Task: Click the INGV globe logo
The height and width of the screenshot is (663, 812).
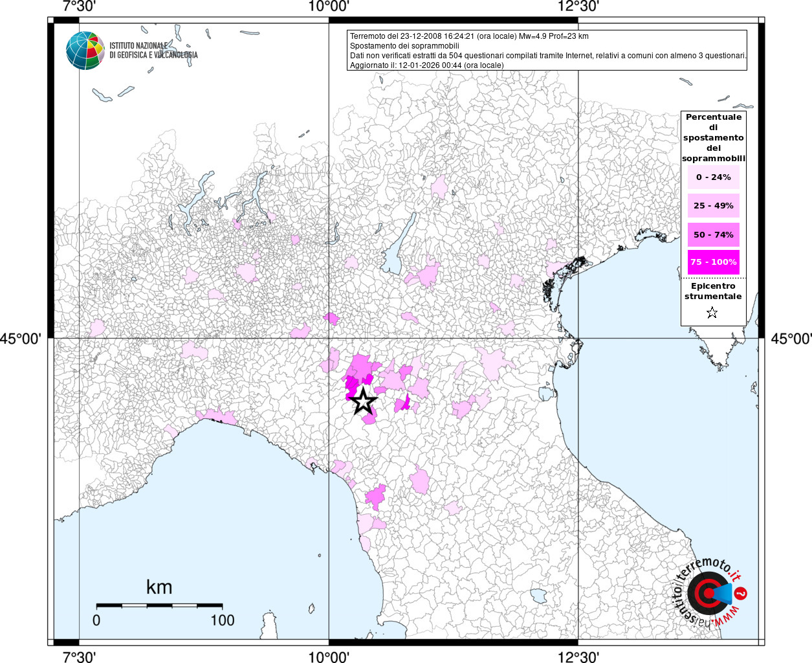Action: point(85,51)
